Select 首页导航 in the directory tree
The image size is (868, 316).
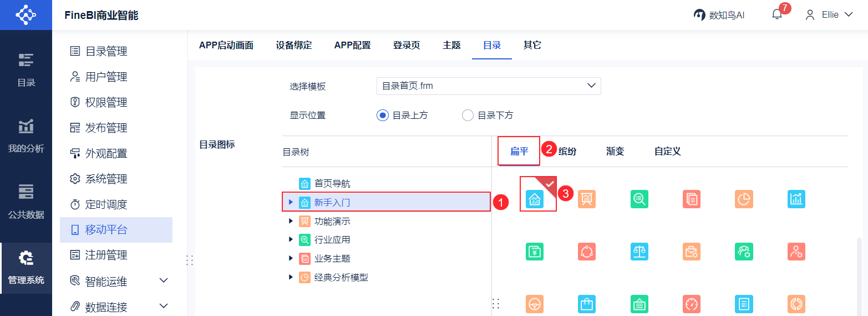pos(332,183)
